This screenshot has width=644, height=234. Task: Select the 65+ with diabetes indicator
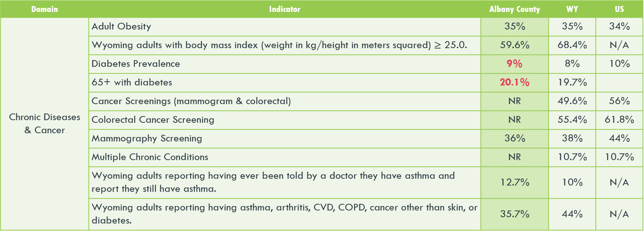[132, 82]
